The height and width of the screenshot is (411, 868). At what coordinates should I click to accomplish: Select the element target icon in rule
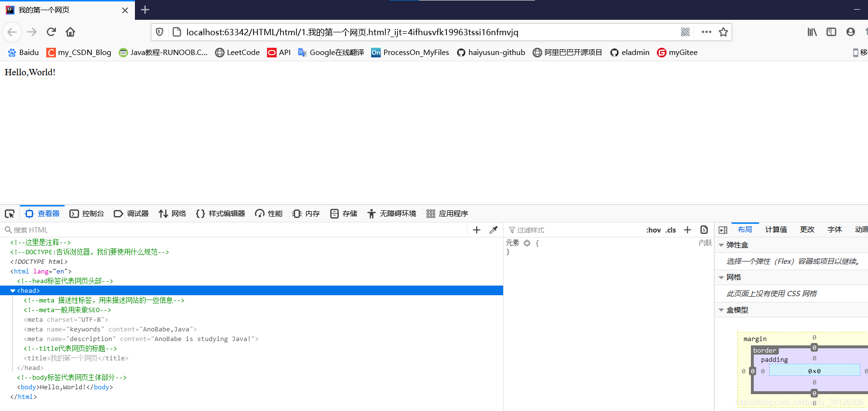pos(527,243)
